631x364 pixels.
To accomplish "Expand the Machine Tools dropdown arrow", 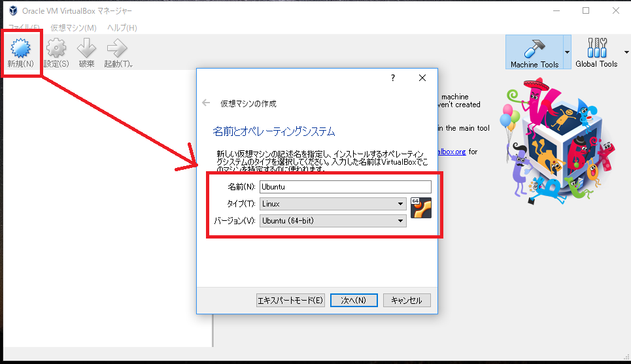I will click(x=567, y=52).
